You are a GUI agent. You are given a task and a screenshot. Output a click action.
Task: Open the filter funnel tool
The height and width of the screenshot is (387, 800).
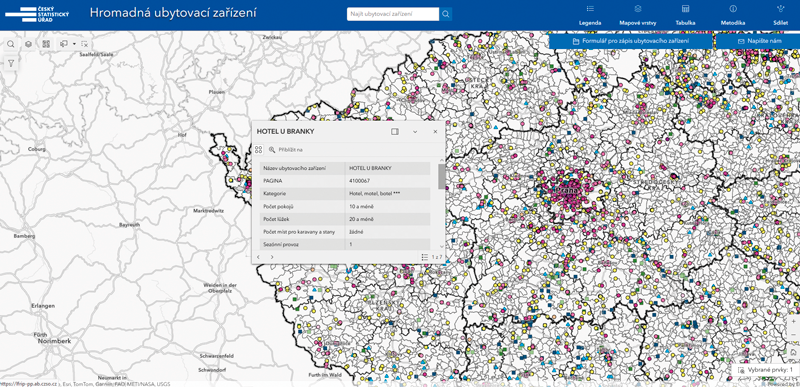[11, 63]
